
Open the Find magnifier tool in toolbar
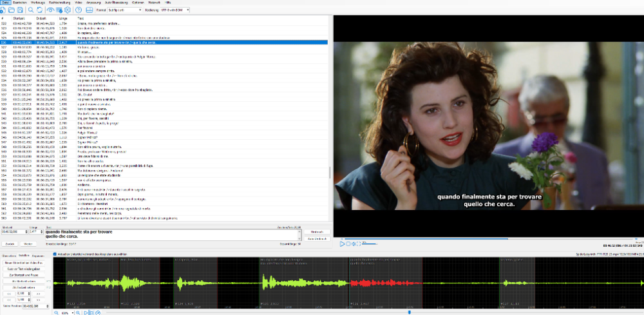pos(31,10)
